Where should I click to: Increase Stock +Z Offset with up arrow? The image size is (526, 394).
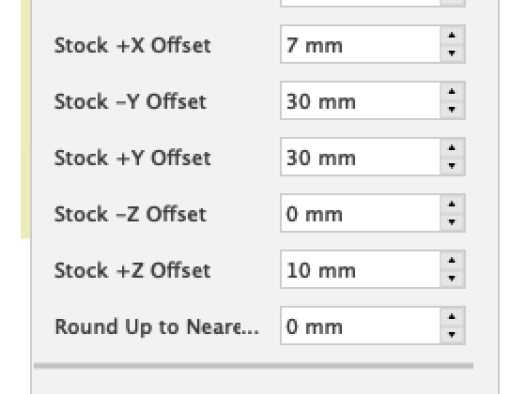pos(452,260)
